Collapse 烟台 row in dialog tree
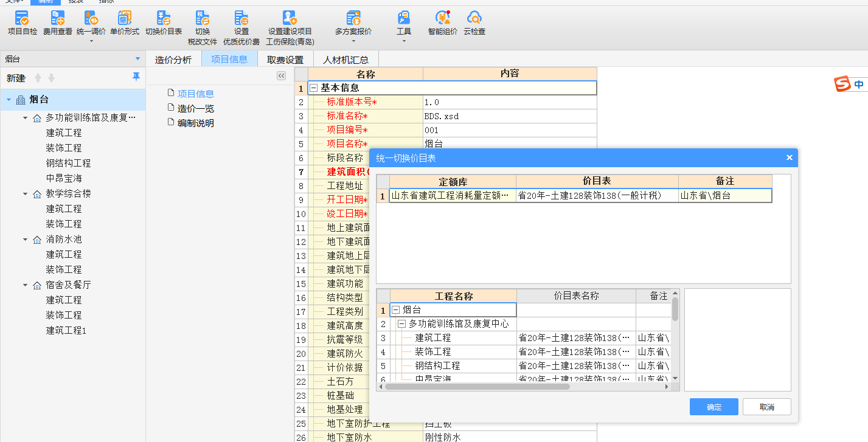This screenshot has height=442, width=868. (395, 310)
